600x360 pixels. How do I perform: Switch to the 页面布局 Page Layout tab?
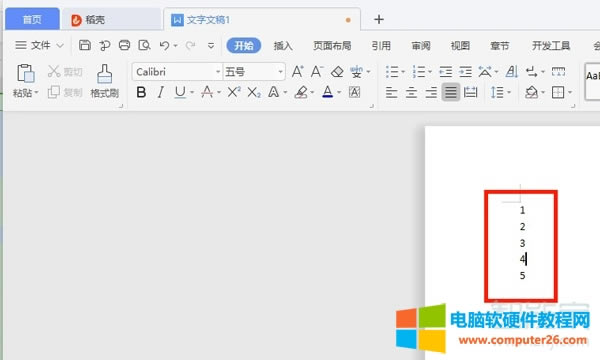pyautogui.click(x=332, y=46)
